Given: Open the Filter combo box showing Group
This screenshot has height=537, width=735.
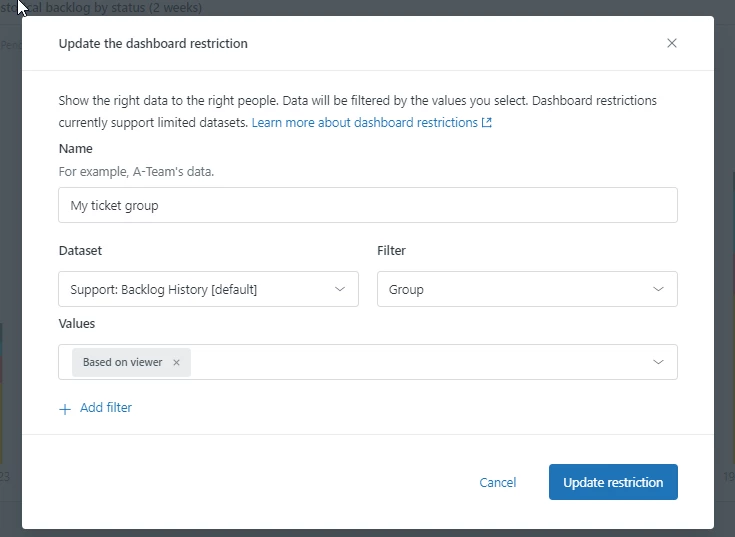Looking at the screenshot, I should pos(510,289).
